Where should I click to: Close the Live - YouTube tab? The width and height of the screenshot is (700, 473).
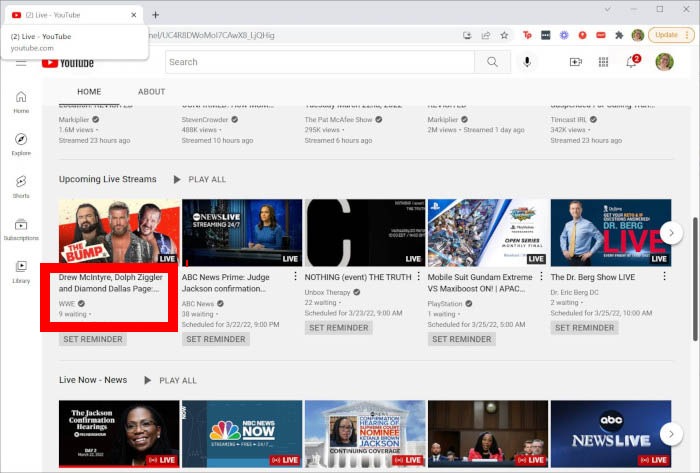click(133, 15)
